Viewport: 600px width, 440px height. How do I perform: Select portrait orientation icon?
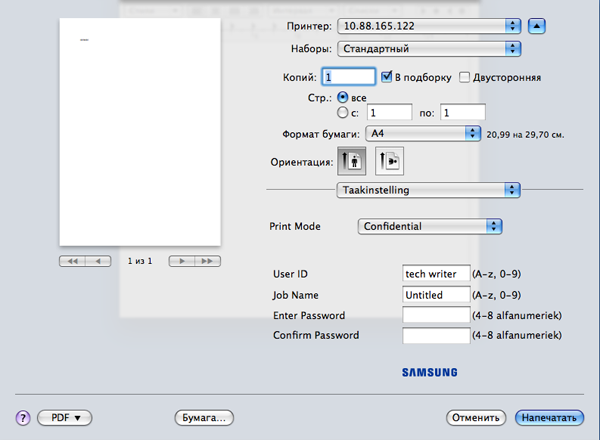click(353, 160)
